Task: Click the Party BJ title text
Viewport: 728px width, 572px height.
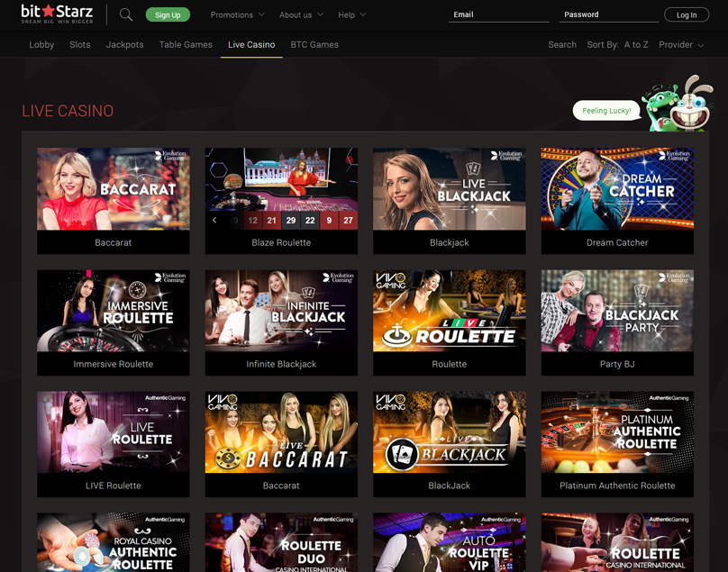Action: [617, 364]
